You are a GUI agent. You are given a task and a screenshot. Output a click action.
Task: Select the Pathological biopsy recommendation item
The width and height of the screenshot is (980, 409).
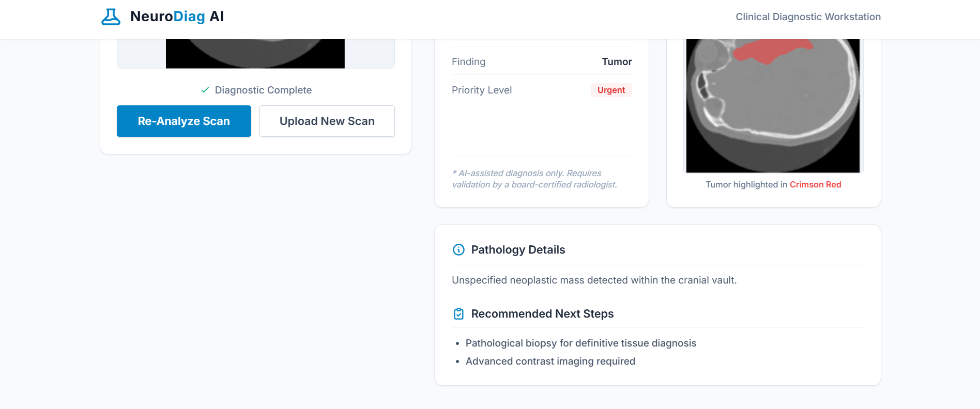coord(580,343)
